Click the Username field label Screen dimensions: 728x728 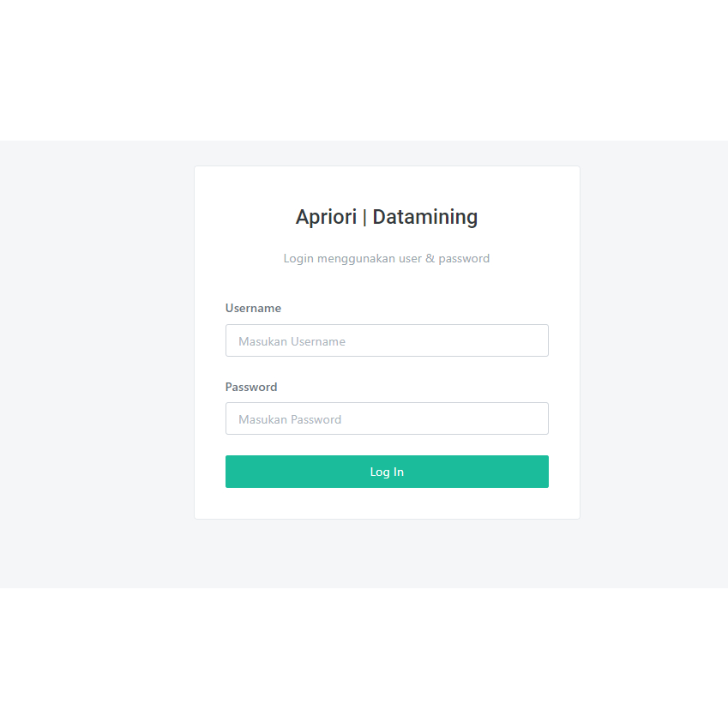point(253,308)
